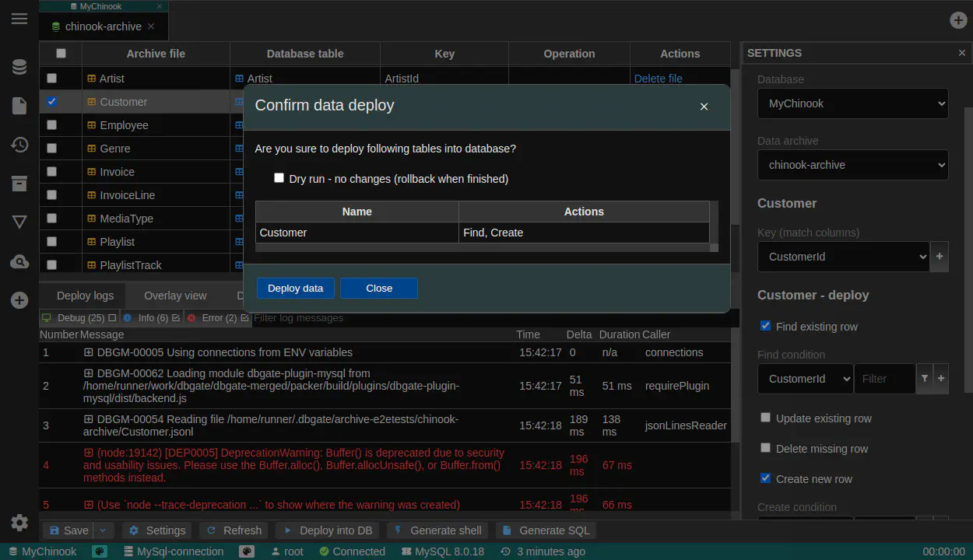Expand the DBGM-00054 log message
The height and width of the screenshot is (560, 973).
point(89,419)
